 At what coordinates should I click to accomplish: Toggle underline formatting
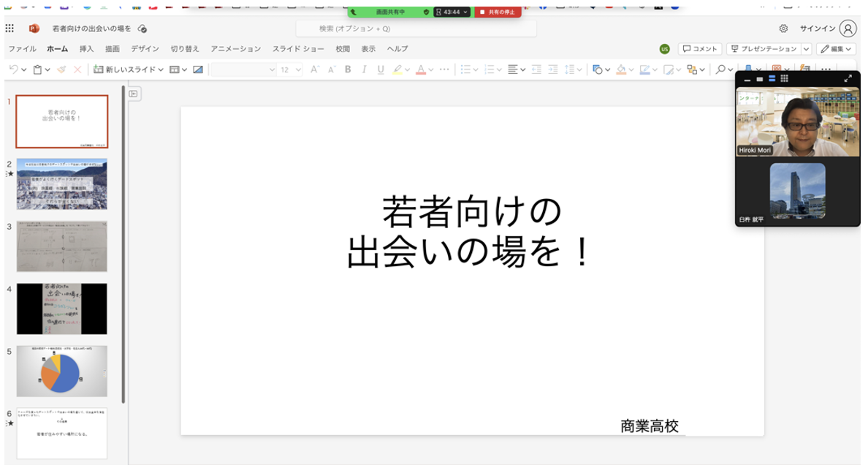(x=380, y=69)
